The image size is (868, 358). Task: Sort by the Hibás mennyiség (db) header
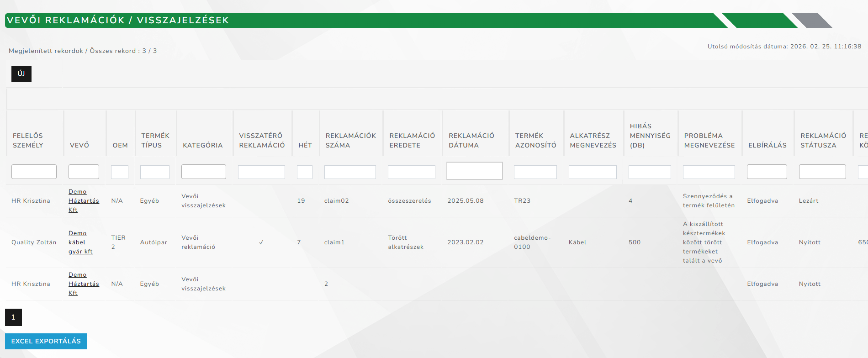point(650,136)
